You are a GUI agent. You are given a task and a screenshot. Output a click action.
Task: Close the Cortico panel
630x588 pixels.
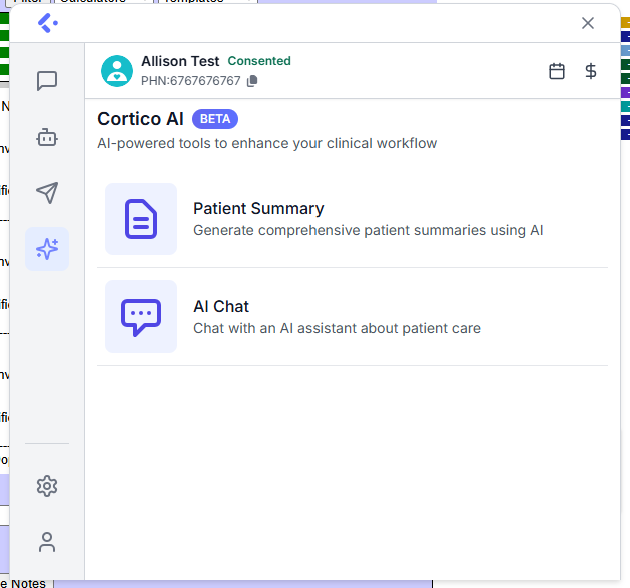tap(588, 23)
